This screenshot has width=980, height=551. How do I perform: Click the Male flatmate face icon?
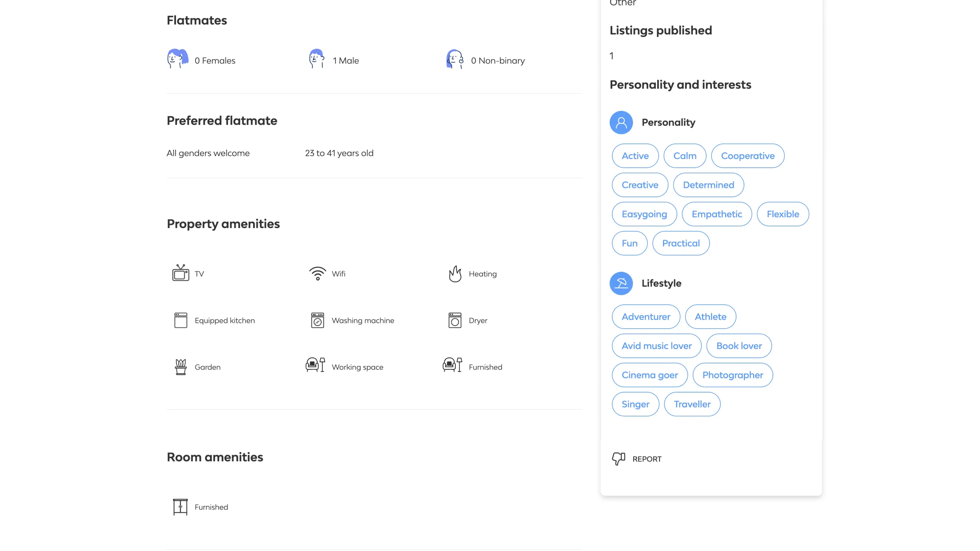click(x=316, y=59)
